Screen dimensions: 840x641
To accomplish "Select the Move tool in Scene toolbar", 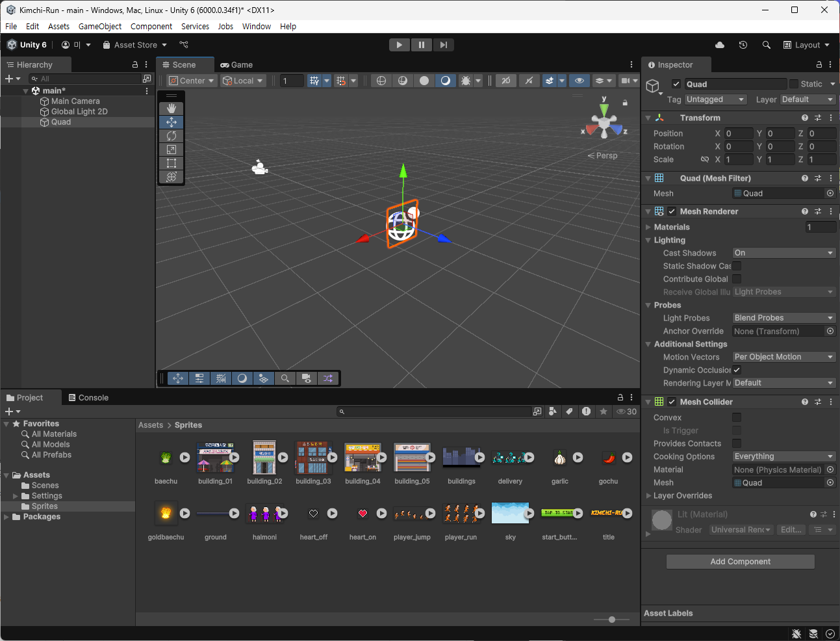I will (172, 122).
